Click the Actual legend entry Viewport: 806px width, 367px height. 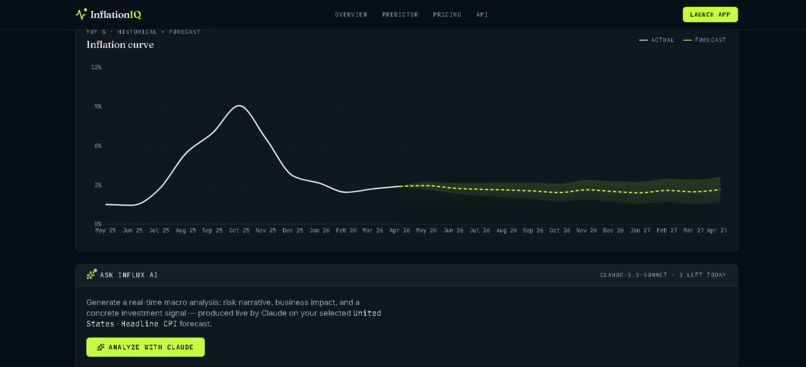tap(656, 40)
